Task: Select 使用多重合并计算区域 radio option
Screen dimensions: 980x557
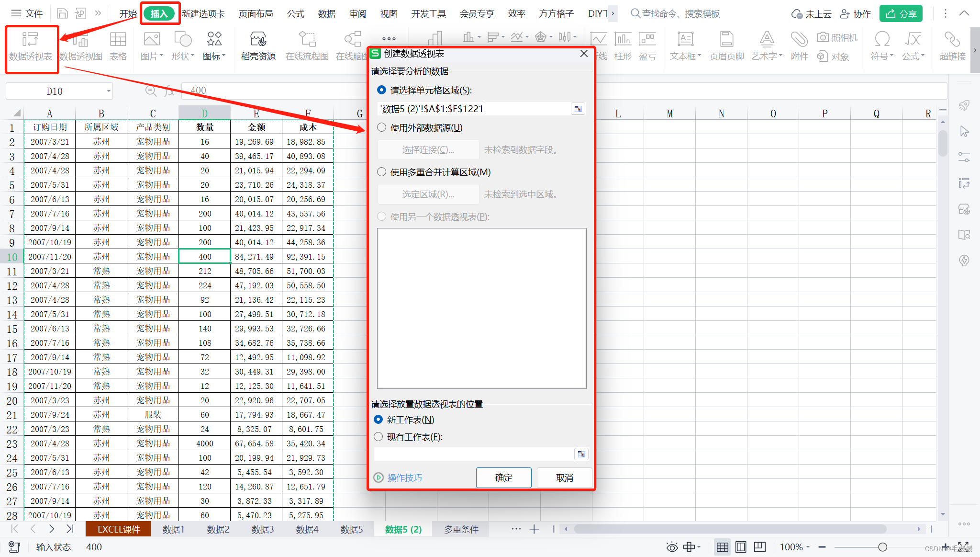Action: coord(382,172)
